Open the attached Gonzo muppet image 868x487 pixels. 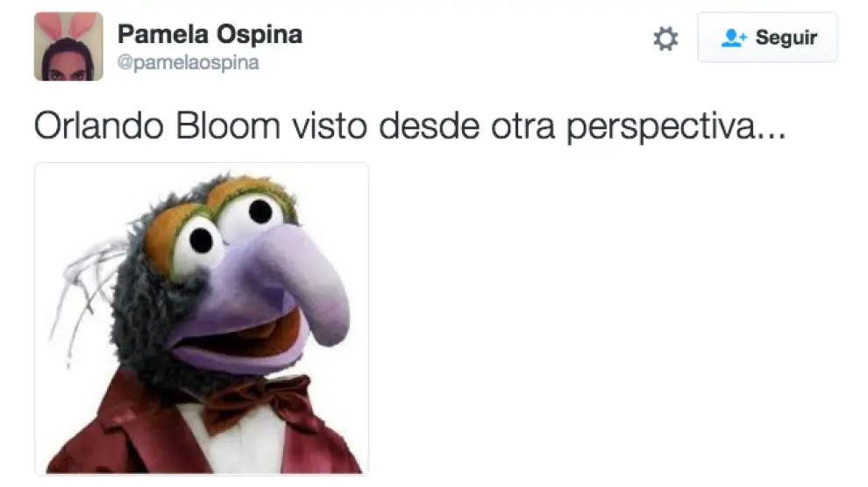click(x=202, y=319)
